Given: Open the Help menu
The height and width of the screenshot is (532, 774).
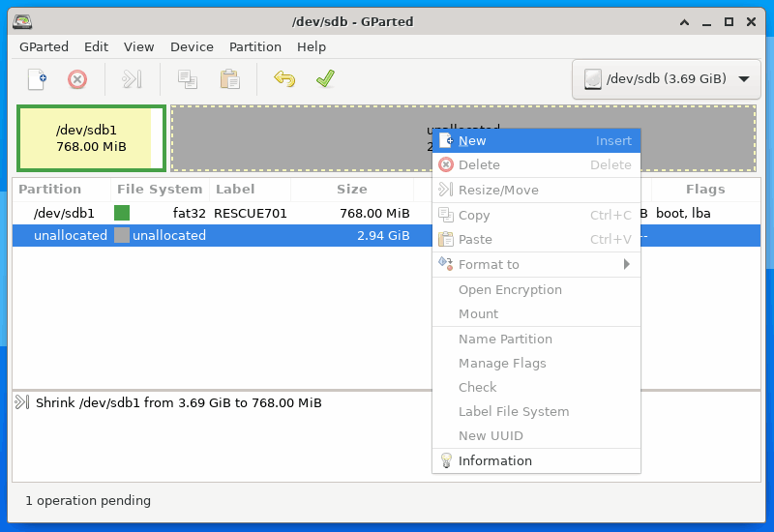Looking at the screenshot, I should point(312,46).
